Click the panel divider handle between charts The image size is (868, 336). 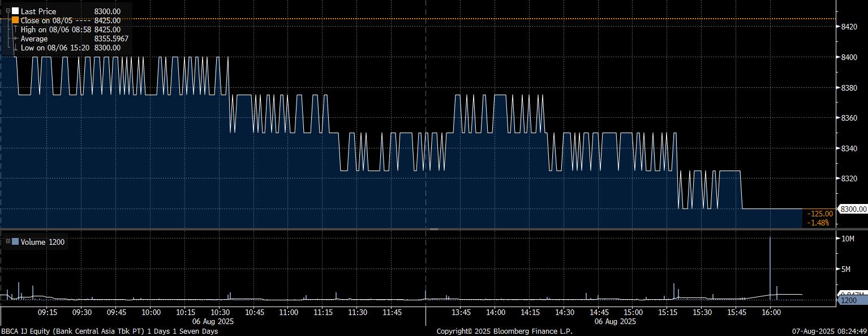coord(434,229)
